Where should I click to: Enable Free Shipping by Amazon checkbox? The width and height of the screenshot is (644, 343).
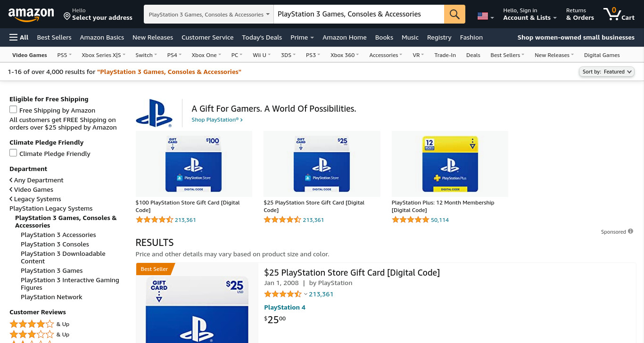[x=13, y=110]
